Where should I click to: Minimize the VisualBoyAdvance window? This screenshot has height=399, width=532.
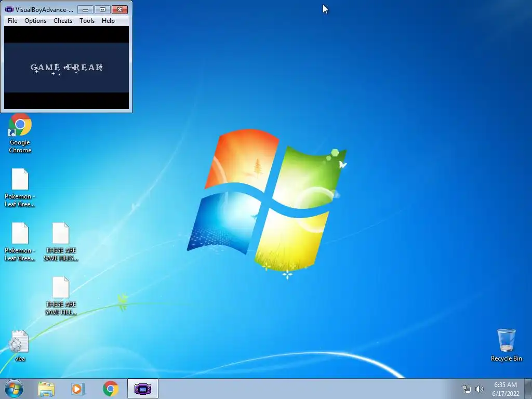click(86, 10)
